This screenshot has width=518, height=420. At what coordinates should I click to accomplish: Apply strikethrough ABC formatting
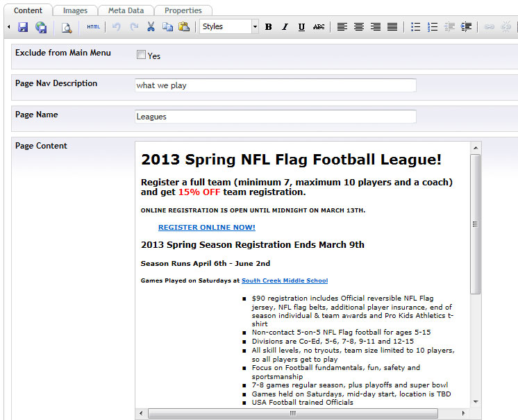point(319,27)
